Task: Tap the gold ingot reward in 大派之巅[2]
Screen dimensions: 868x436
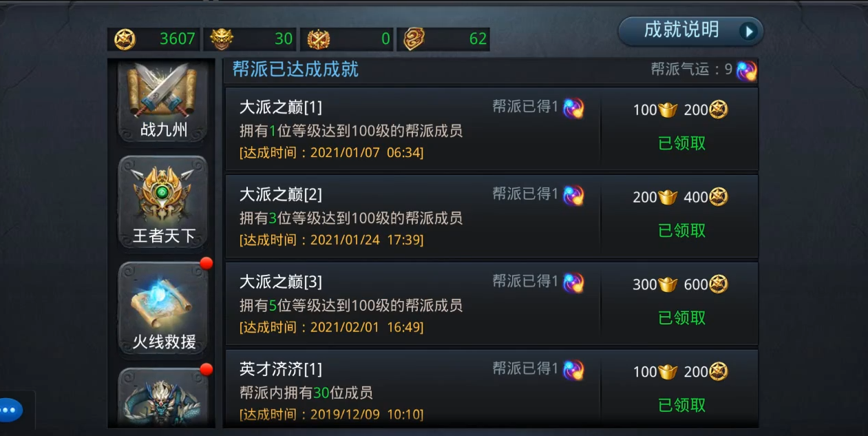Action: 668,198
